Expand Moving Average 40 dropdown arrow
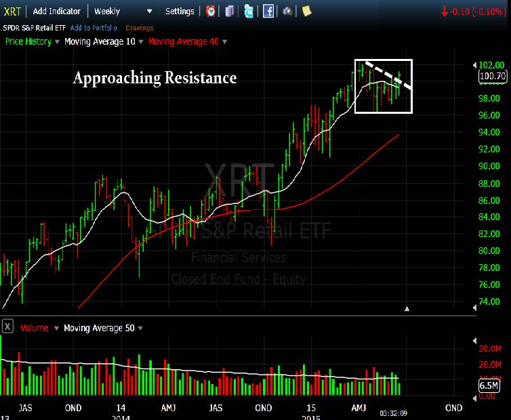The height and width of the screenshot is (420, 511). click(224, 42)
